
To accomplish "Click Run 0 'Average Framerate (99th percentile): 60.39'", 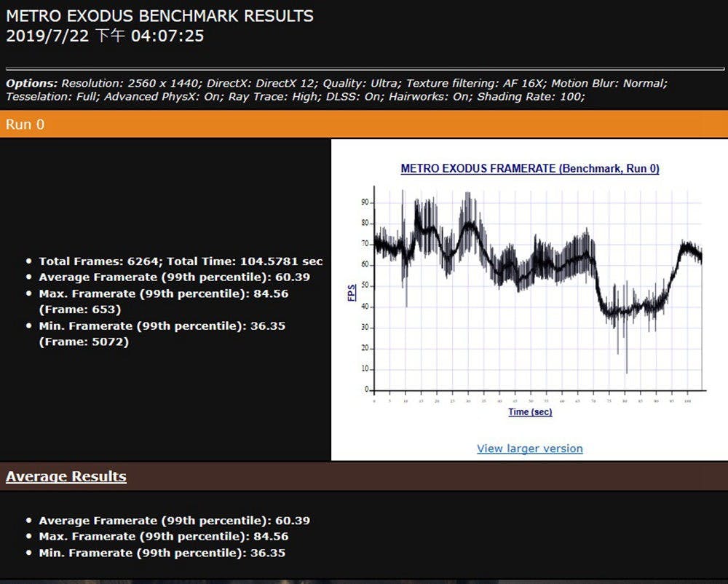I will pyautogui.click(x=175, y=277).
